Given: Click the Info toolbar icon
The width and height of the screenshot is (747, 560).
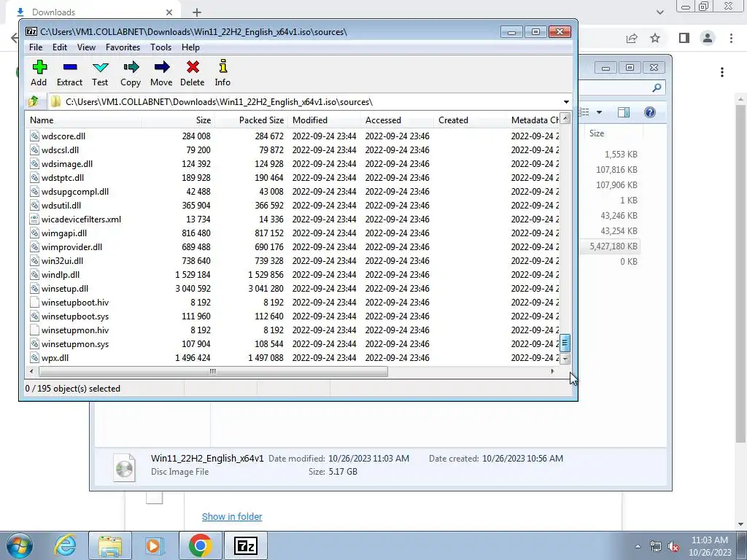Looking at the screenshot, I should tap(222, 73).
